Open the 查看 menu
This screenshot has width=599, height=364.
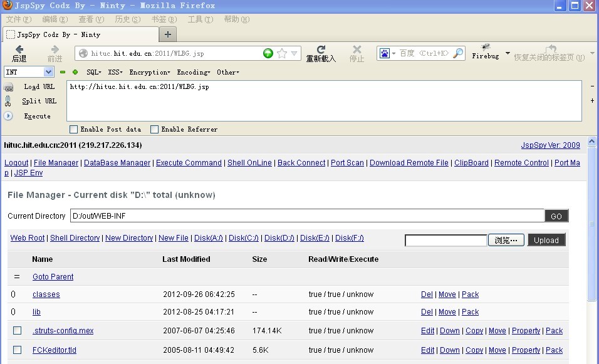tap(91, 19)
